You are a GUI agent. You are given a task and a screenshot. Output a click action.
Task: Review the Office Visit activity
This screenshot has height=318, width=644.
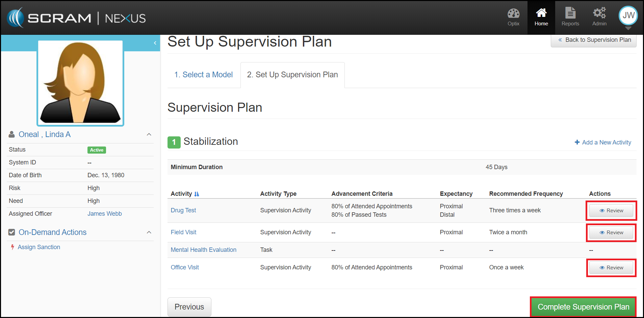pyautogui.click(x=611, y=268)
